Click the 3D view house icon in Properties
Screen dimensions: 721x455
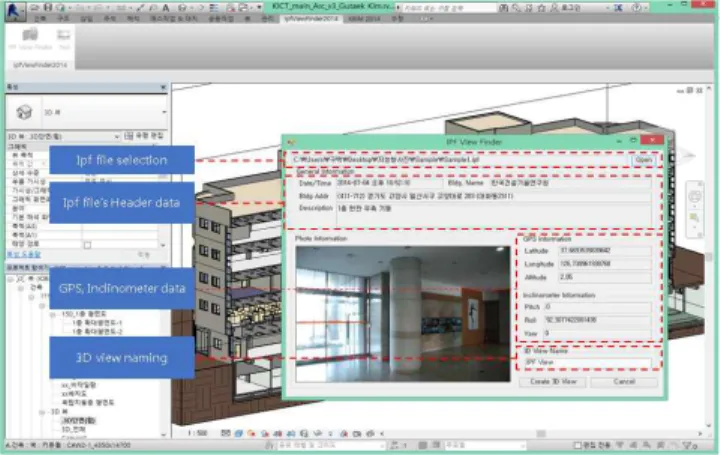click(24, 112)
